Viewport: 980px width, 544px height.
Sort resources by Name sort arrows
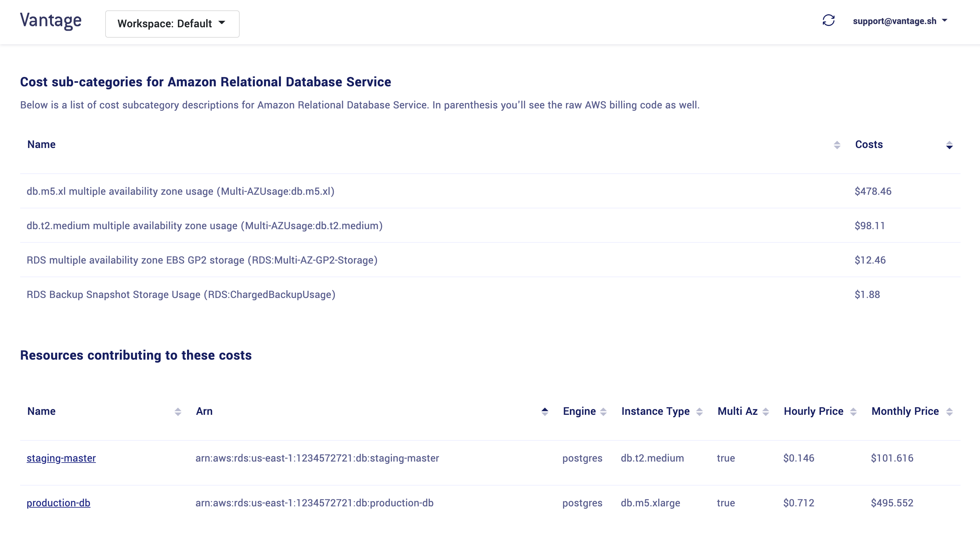pyautogui.click(x=178, y=412)
